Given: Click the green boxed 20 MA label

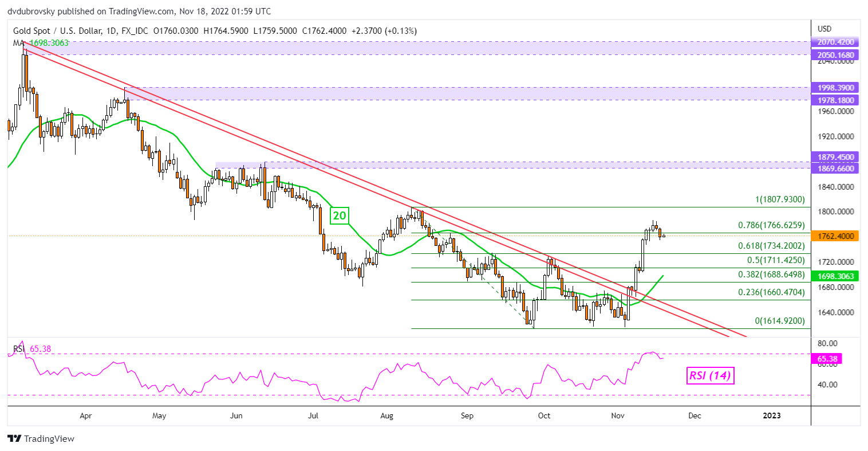Looking at the screenshot, I should pos(340,216).
